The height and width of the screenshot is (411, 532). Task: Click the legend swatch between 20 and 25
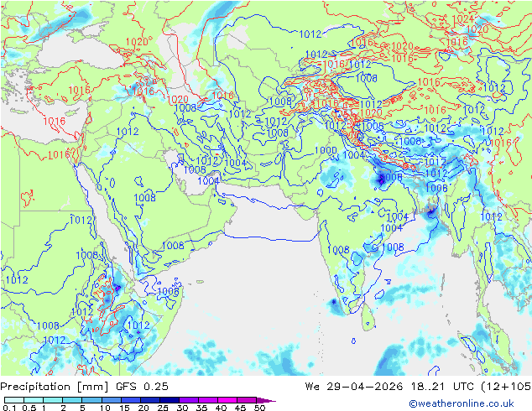coord(150,400)
